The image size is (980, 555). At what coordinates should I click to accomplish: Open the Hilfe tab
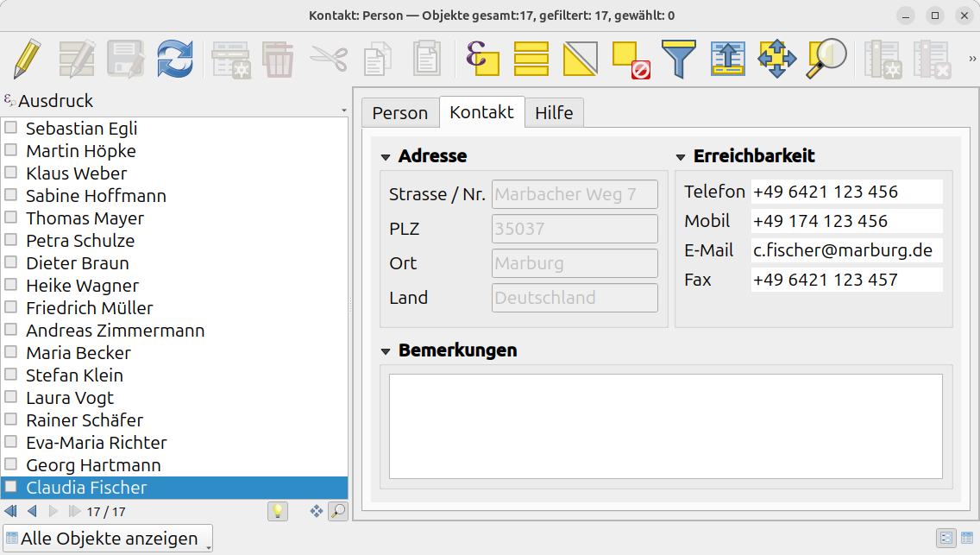pos(554,113)
